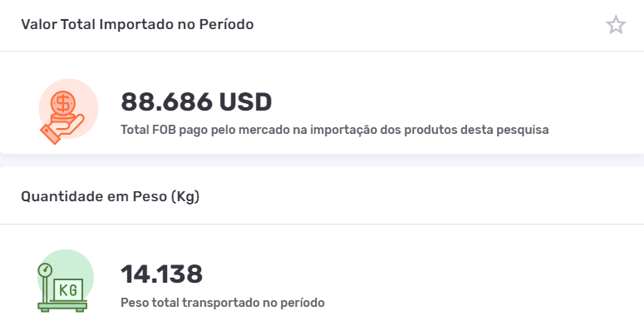Click the scale platform base in green icon

[62, 306]
